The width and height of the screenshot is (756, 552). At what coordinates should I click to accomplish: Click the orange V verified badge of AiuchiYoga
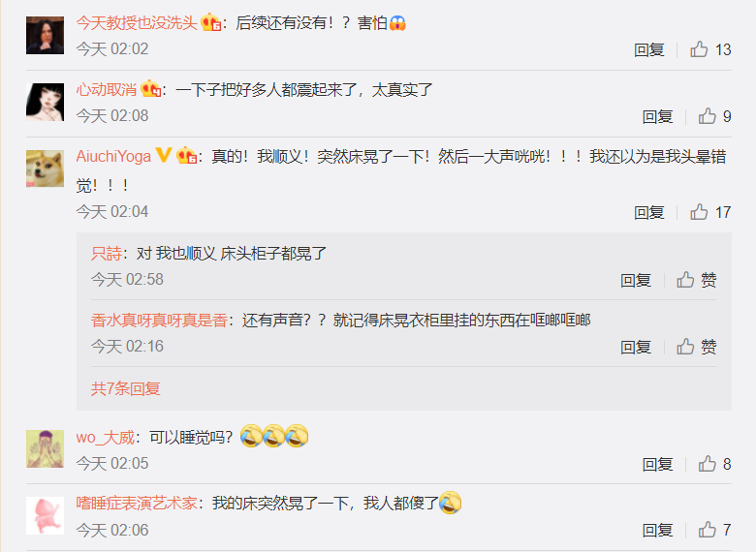164,155
